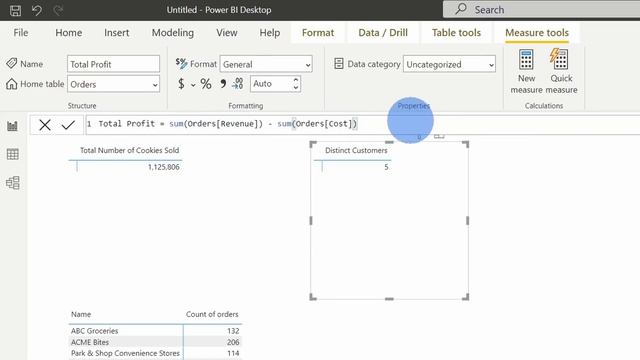Click the value 1,125,806
This screenshot has width=640, height=360.
(x=163, y=167)
